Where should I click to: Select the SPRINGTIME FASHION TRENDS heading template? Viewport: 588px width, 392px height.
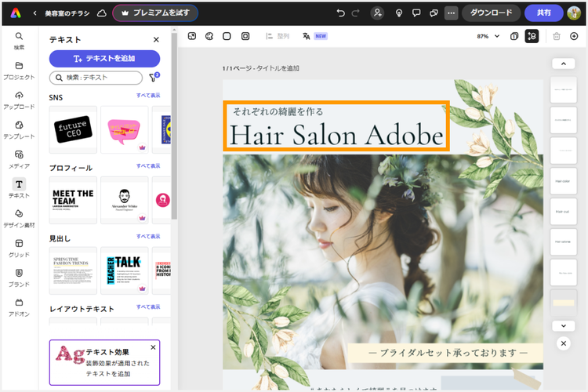point(73,270)
